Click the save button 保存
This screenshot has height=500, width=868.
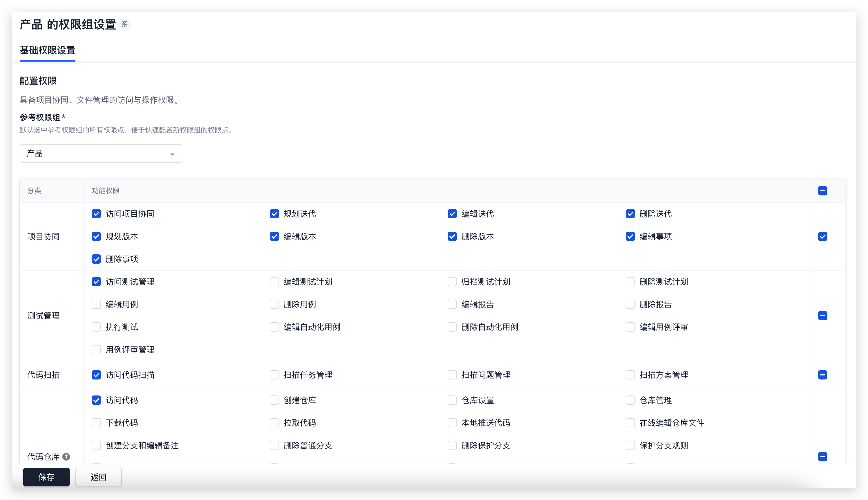[46, 477]
